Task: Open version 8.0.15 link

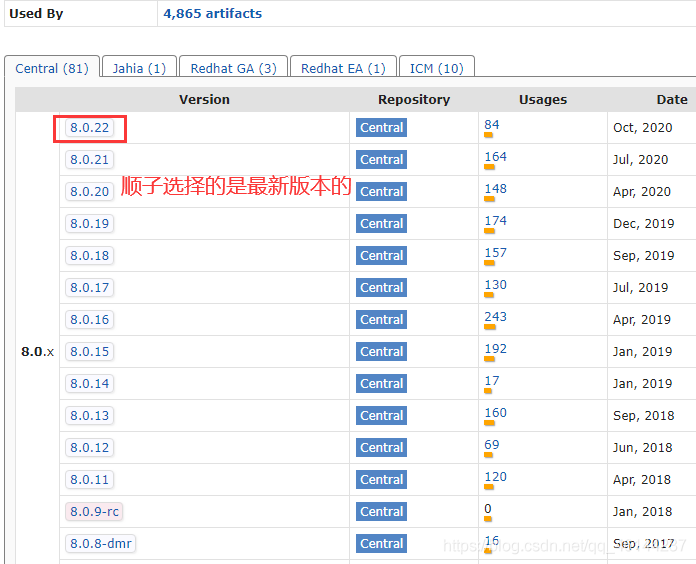Action: pos(89,351)
